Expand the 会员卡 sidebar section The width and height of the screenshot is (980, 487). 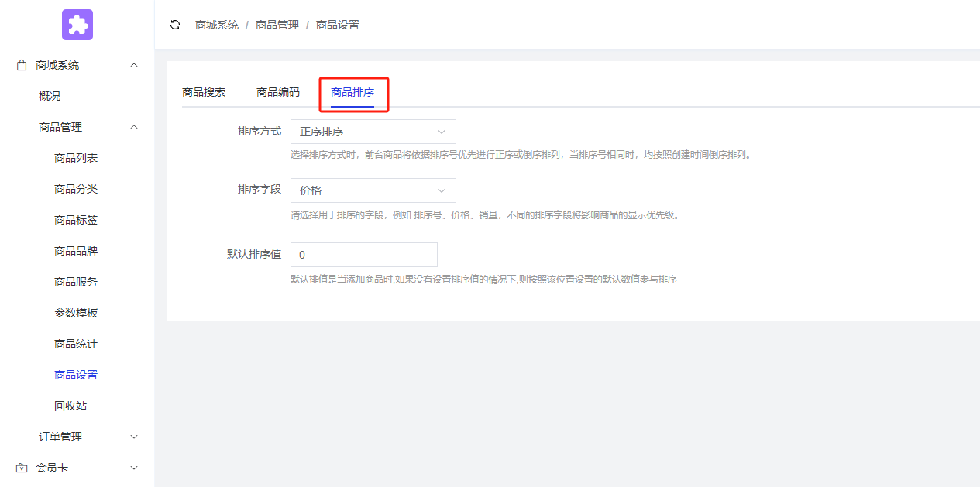click(133, 467)
